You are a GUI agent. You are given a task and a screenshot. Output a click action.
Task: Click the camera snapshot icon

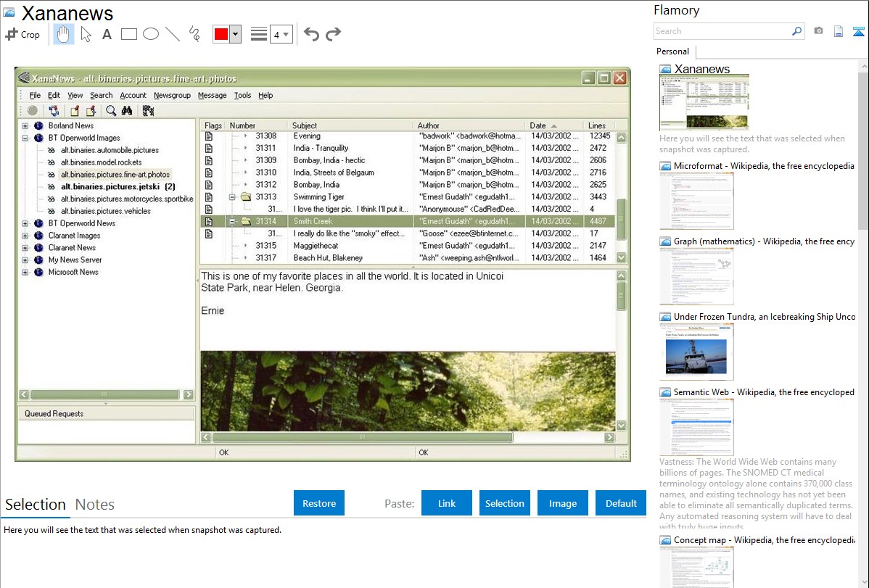[x=818, y=31]
